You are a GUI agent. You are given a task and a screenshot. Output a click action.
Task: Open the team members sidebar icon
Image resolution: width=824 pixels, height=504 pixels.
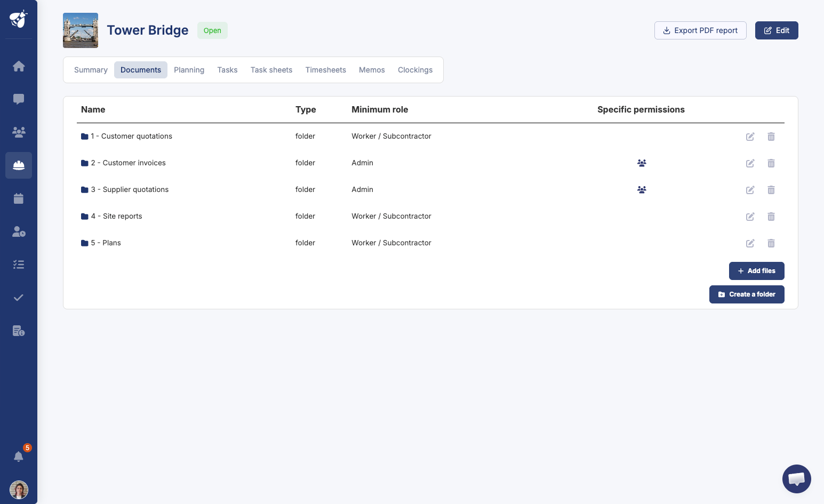[19, 132]
